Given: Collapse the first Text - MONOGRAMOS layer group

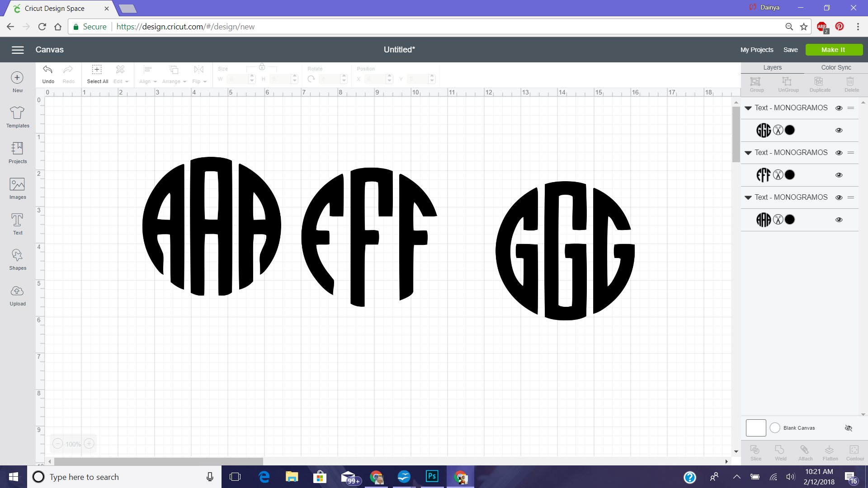Looking at the screenshot, I should point(748,108).
